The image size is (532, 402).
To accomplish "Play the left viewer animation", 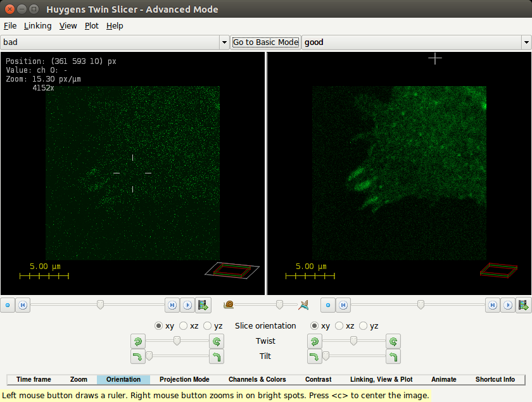I will coord(187,305).
